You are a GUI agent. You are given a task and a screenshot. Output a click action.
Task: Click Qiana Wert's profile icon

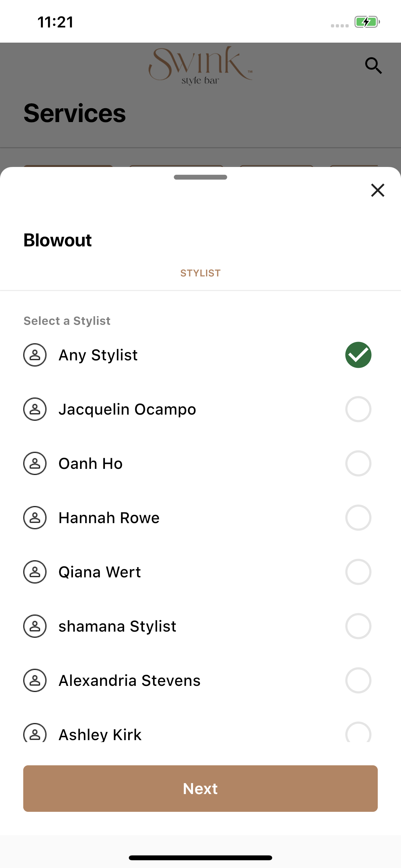click(35, 572)
